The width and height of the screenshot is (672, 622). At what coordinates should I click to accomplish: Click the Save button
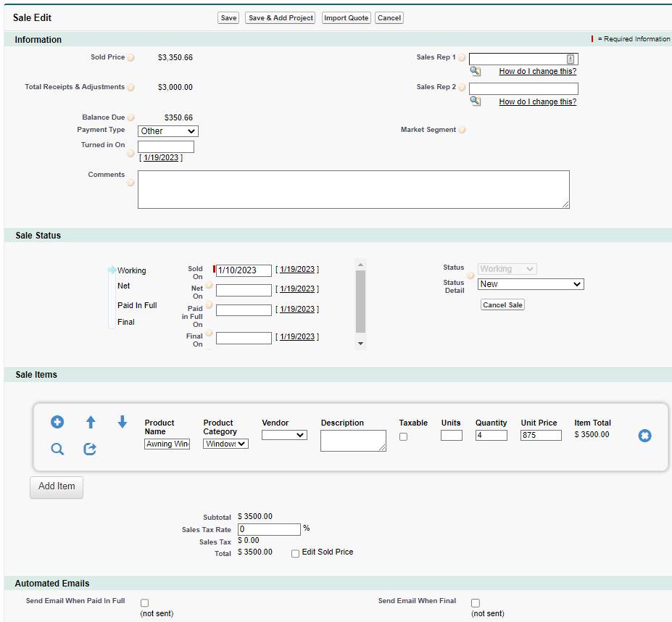(228, 18)
